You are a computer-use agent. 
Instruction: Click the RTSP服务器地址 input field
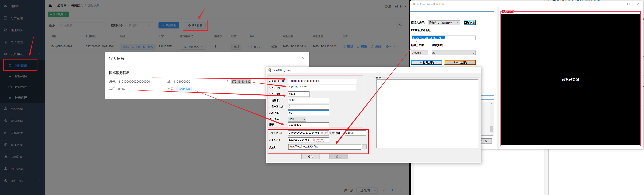[444, 38]
